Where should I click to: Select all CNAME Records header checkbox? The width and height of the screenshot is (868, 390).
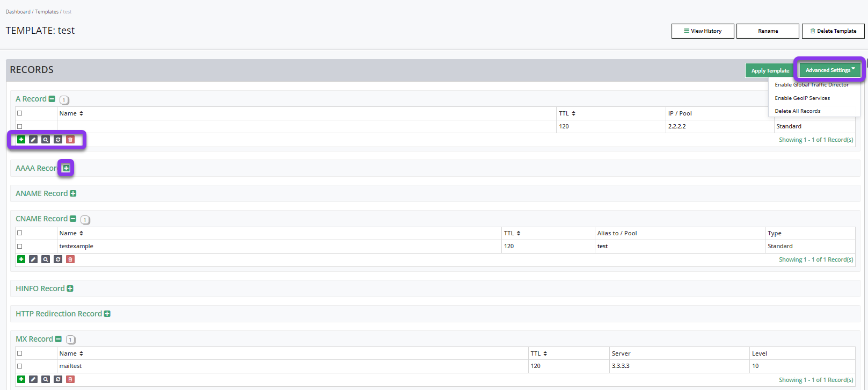20,233
